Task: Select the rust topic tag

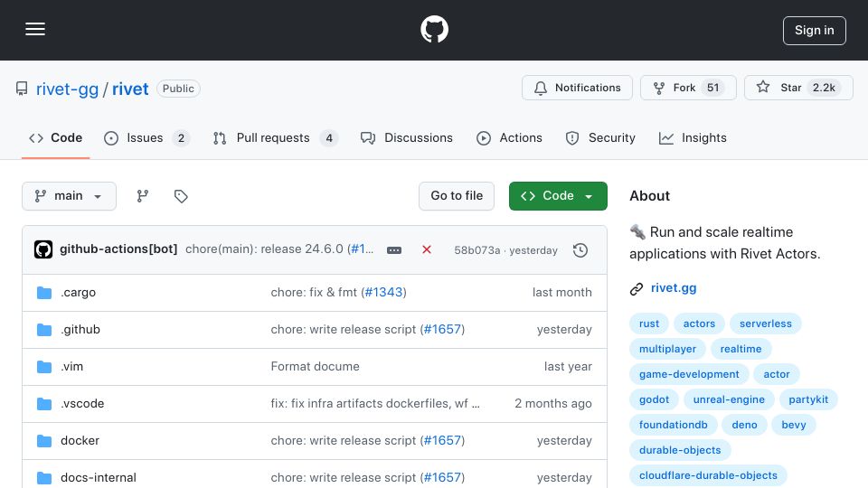Action: click(x=649, y=324)
